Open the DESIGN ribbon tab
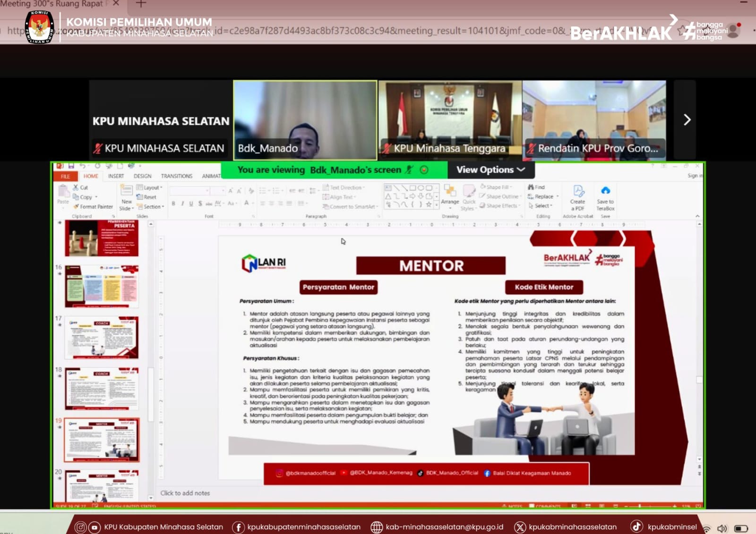The height and width of the screenshot is (534, 756). pos(142,176)
